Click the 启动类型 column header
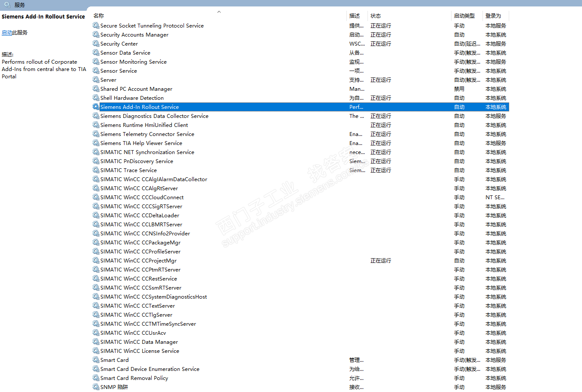This screenshot has height=392, width=582. [x=464, y=16]
